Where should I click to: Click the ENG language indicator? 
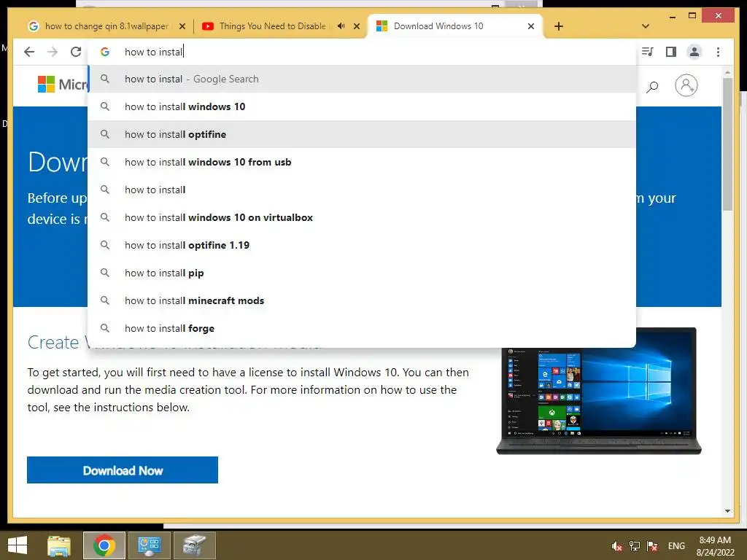pyautogui.click(x=676, y=546)
